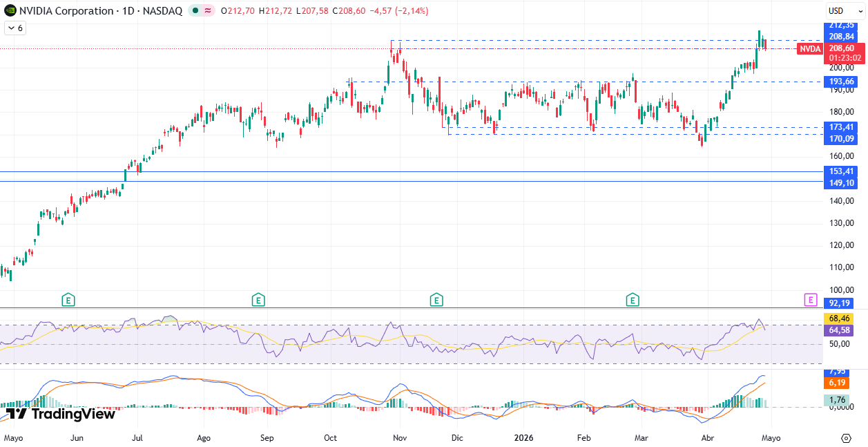
Task: Click the red NVDA price label
Action: 809,49
